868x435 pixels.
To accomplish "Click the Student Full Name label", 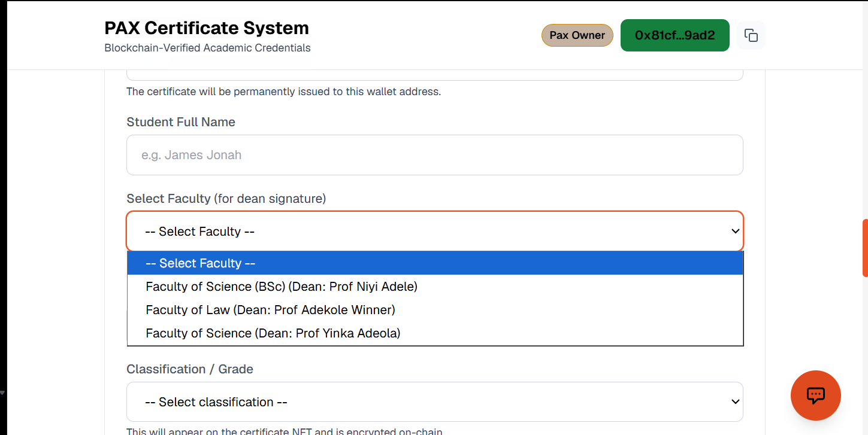I will 181,122.
